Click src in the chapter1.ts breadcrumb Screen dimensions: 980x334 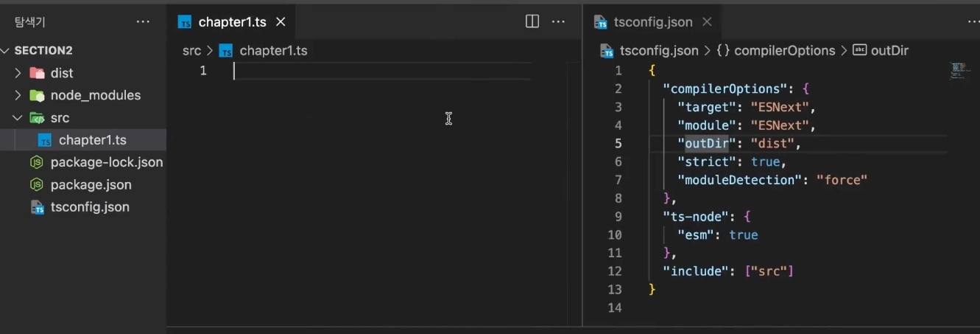coord(191,51)
